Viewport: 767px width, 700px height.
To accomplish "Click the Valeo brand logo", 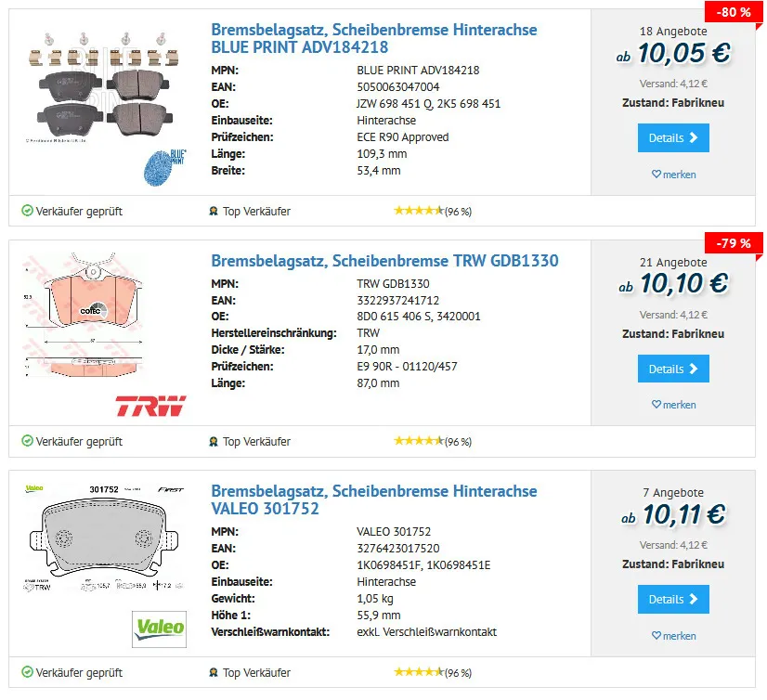I will click(x=158, y=629).
